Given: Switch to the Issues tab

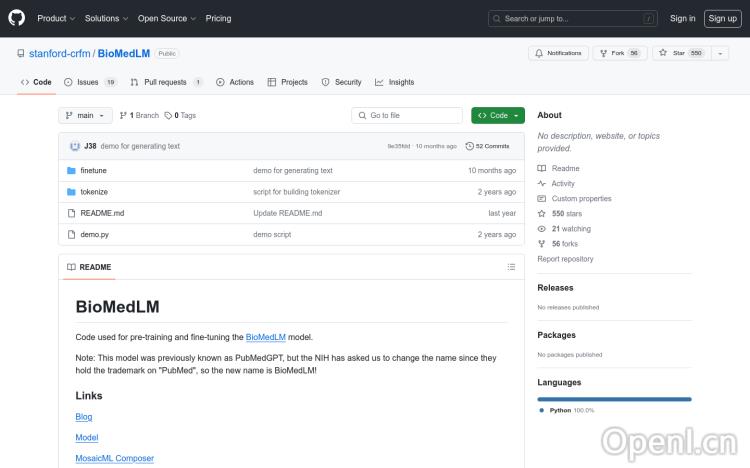Looking at the screenshot, I should [x=89, y=82].
